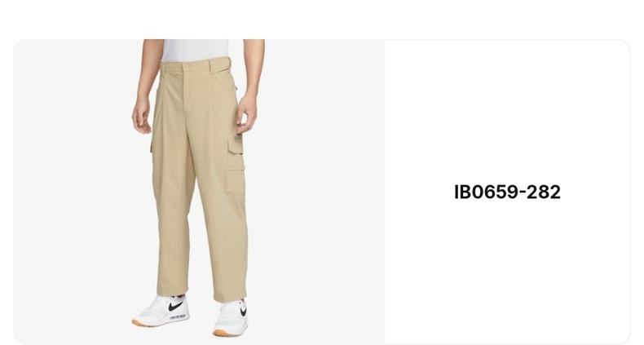644x345 pixels.
Task: Click the hem of the front pant leg
Action: pos(230,299)
